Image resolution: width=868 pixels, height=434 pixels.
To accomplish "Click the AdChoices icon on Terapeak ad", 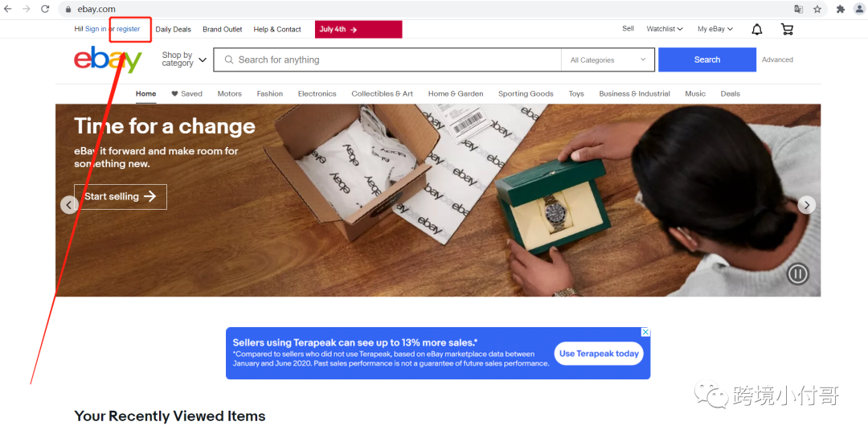I will pos(645,332).
